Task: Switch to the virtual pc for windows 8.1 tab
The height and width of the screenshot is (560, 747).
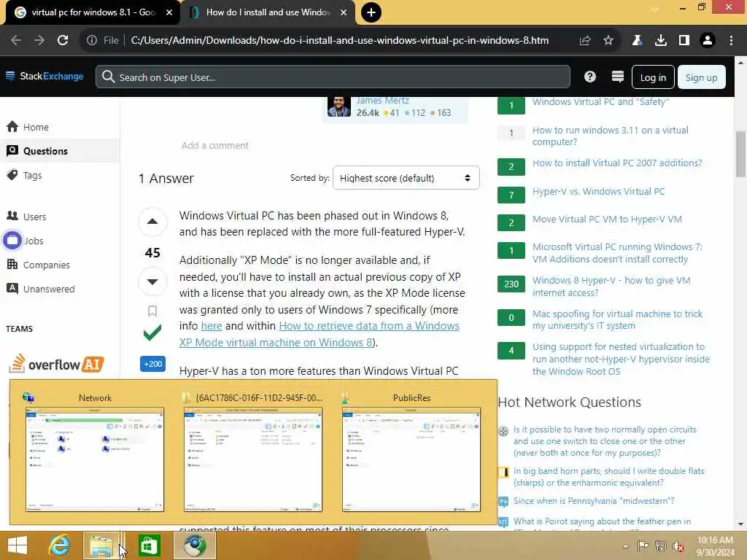Action: 93,12
